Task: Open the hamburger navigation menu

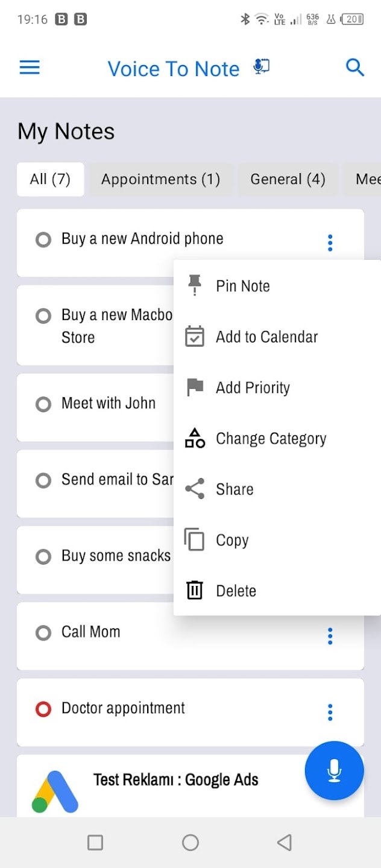Action: (30, 68)
